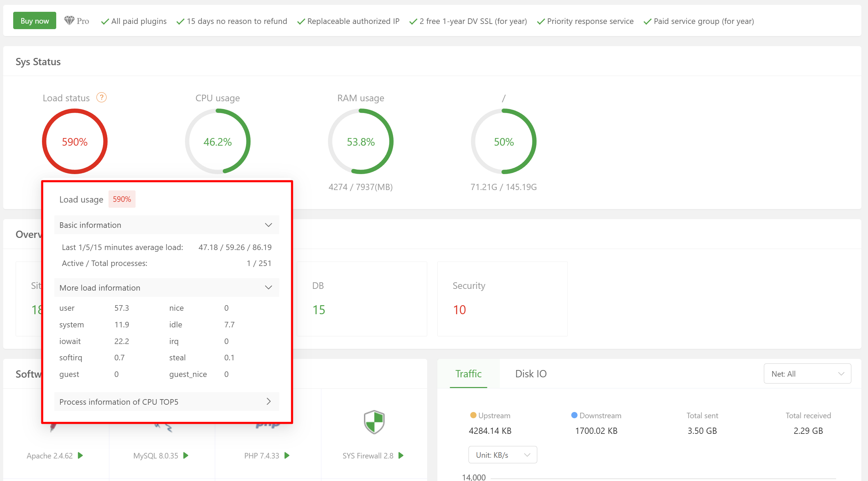Viewport: 868px width, 481px height.
Task: Click the Buy now button
Action: (34, 20)
